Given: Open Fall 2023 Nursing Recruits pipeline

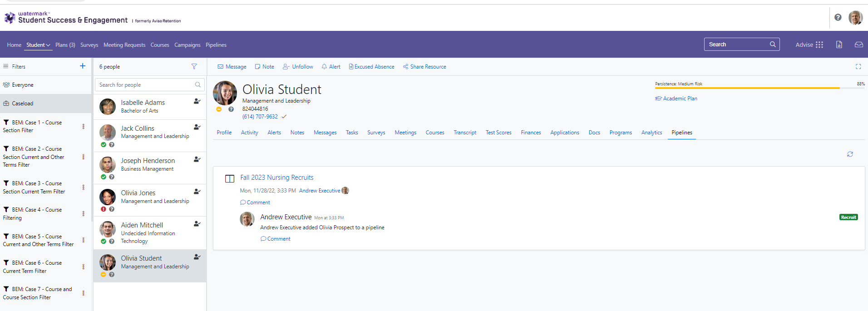Looking at the screenshot, I should point(277,178).
